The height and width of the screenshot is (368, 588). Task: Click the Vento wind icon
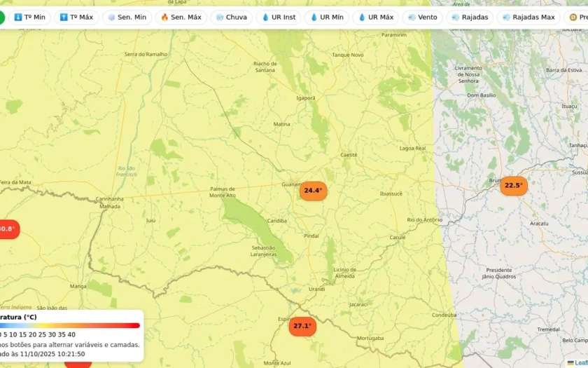pyautogui.click(x=412, y=18)
